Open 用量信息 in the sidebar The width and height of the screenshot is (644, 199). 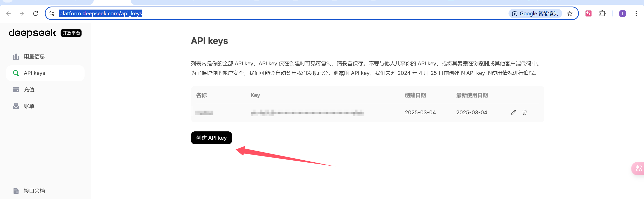(x=45, y=57)
